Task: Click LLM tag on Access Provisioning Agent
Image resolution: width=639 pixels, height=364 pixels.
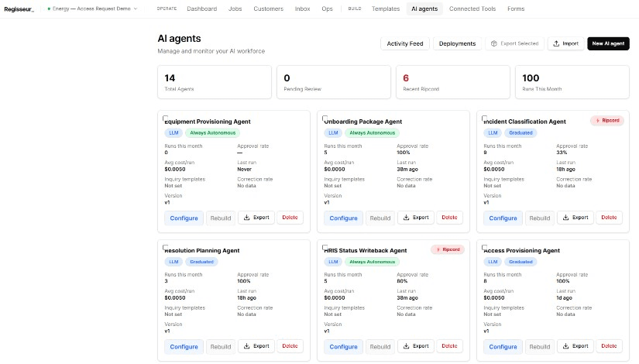Action: [493, 262]
